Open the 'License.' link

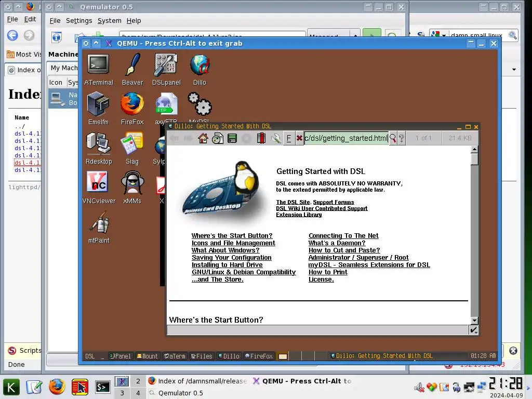tap(321, 280)
